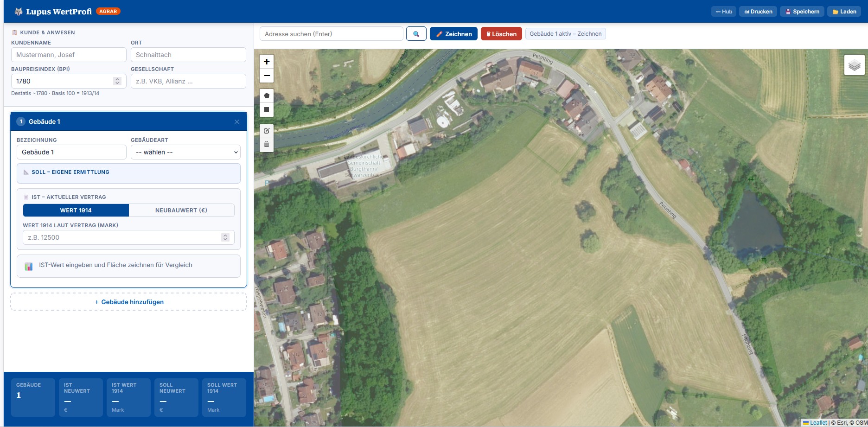The image size is (868, 427).
Task: Open the Leaflet attribution link
Action: point(818,422)
